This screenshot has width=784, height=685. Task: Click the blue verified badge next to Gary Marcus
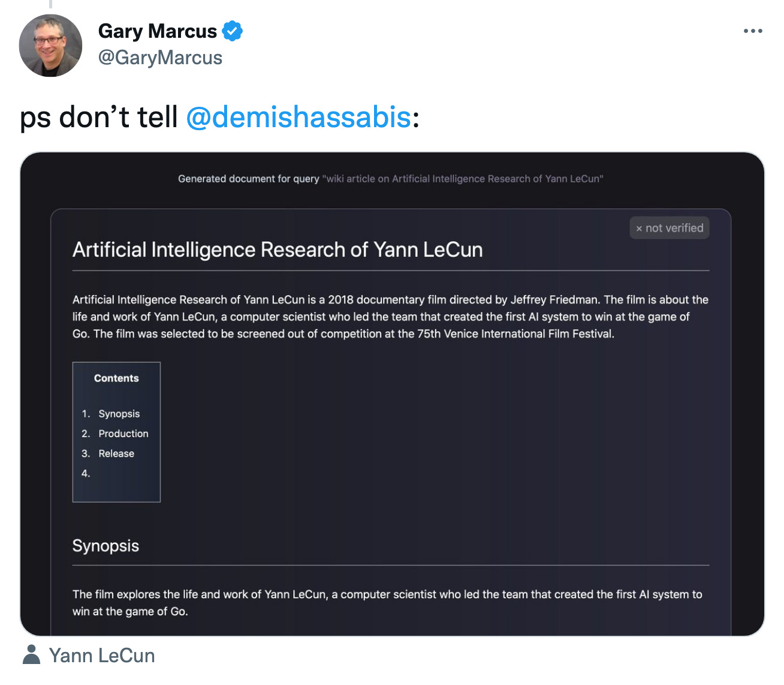point(233,31)
